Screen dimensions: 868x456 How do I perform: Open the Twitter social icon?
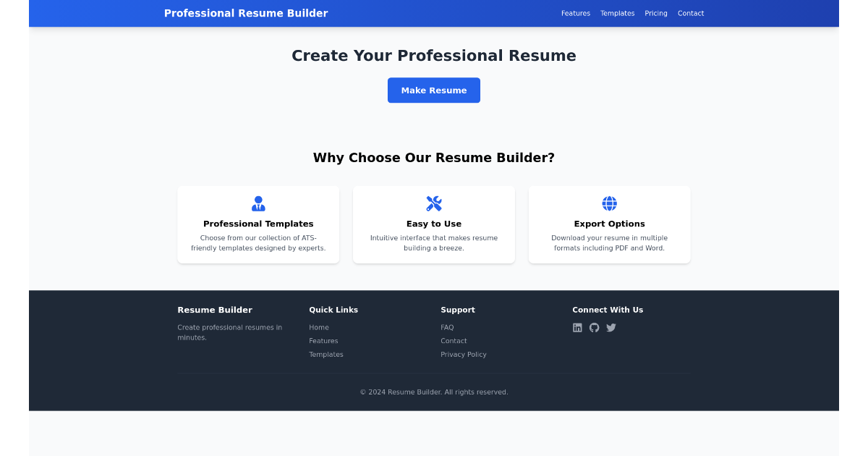coord(611,327)
